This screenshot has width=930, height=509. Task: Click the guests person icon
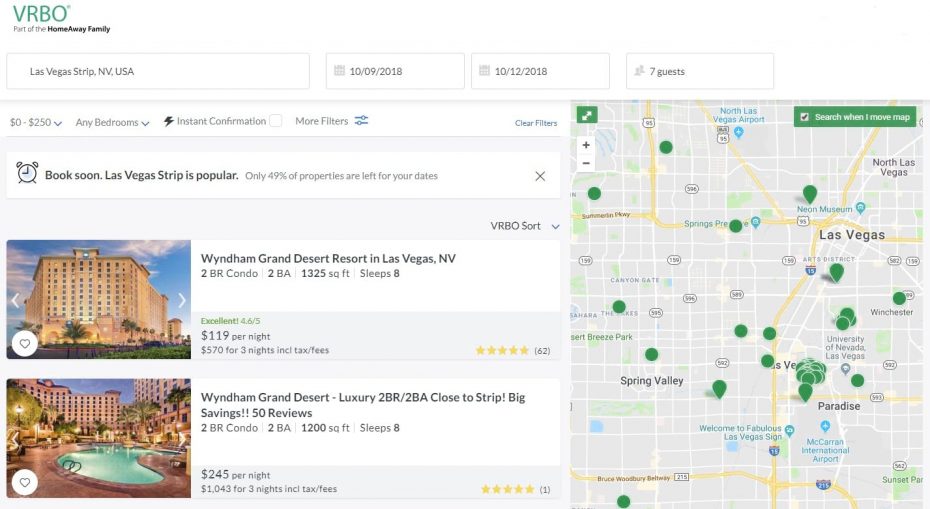pyautogui.click(x=639, y=71)
